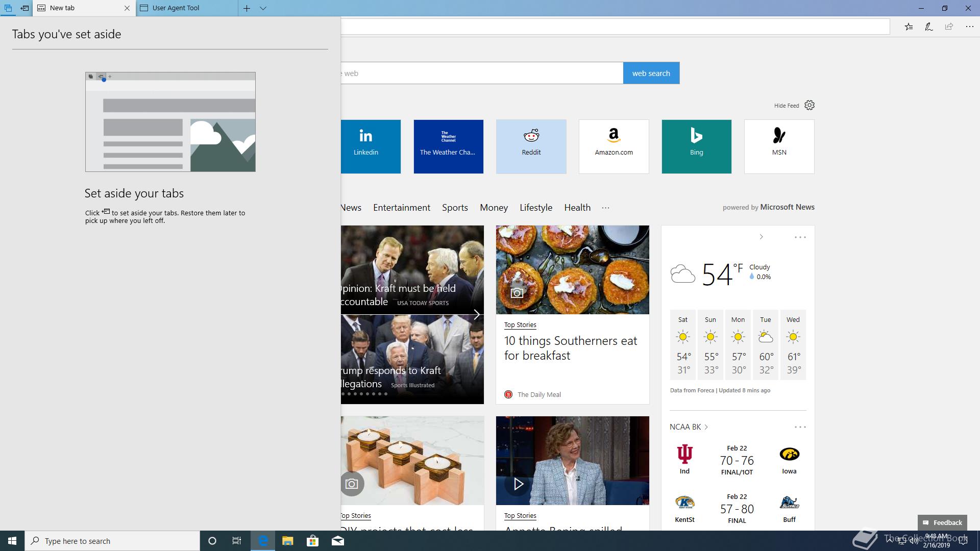Click the current 54°F temperature
Image resolution: width=980 pixels, height=551 pixels.
click(x=722, y=274)
